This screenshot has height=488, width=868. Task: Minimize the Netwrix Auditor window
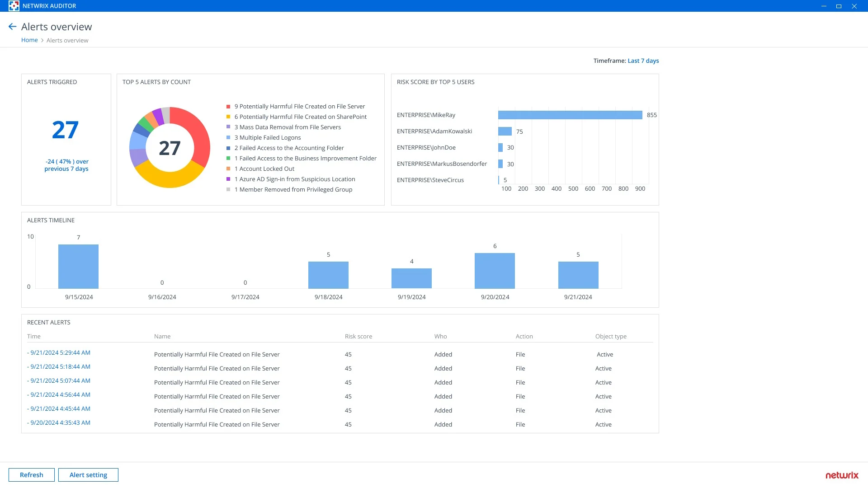tap(824, 6)
